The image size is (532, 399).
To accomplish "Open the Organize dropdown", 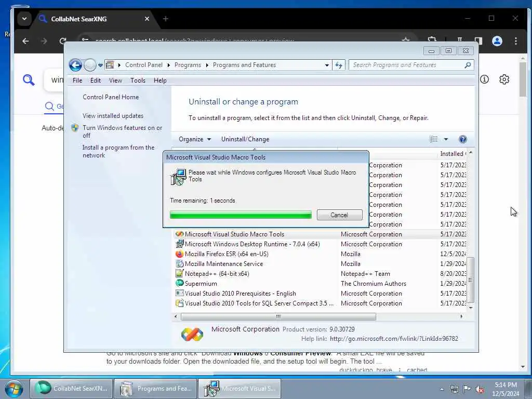I will [x=195, y=139].
